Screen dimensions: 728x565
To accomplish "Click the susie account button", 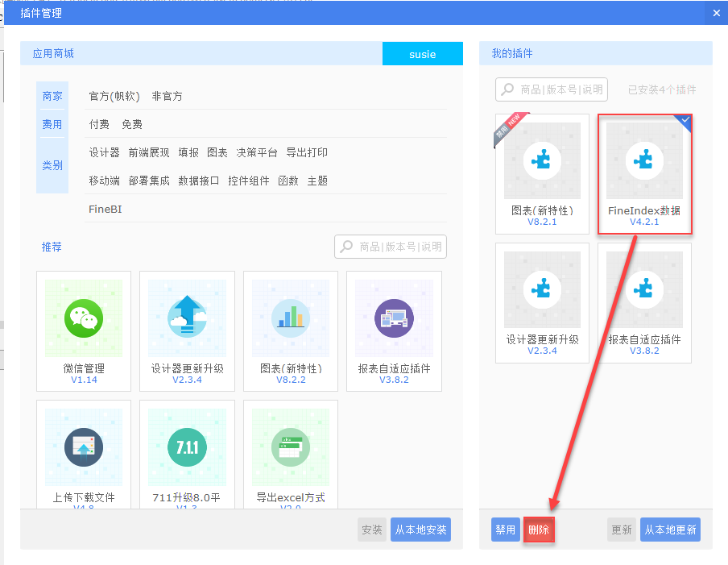I will [423, 54].
